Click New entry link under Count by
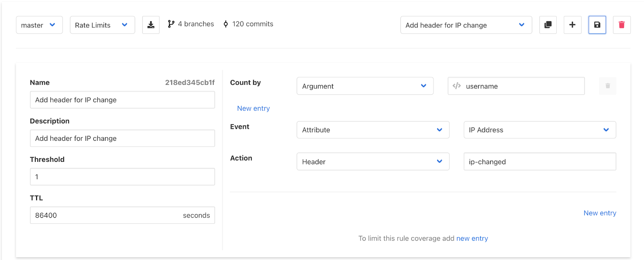The width and height of the screenshot is (644, 260). point(253,108)
